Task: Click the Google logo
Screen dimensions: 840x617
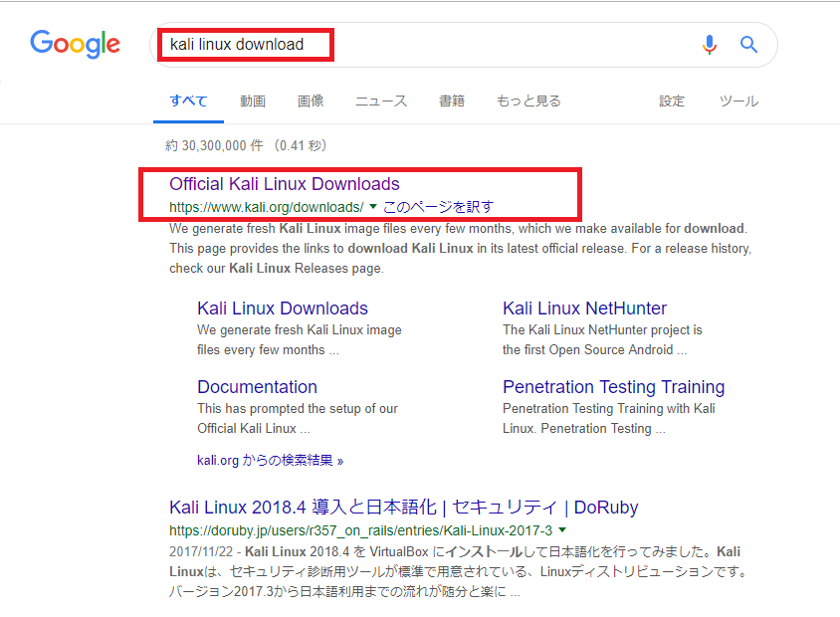Action: (x=75, y=44)
